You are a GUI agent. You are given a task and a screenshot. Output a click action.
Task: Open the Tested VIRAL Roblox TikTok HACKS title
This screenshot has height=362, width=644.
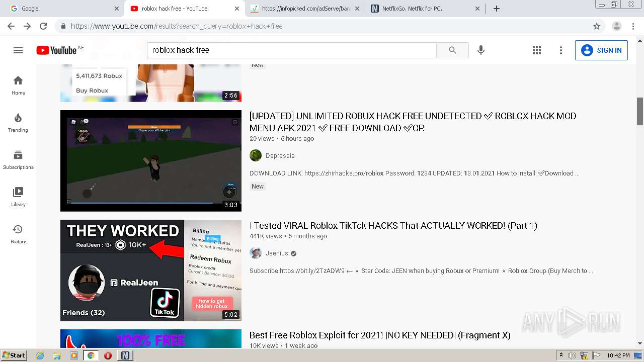393,226
